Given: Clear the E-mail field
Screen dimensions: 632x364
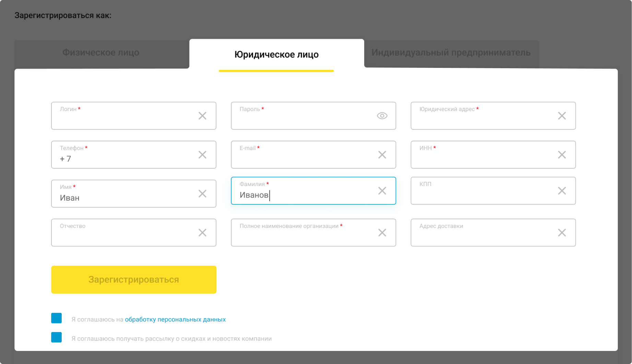Looking at the screenshot, I should [x=382, y=155].
